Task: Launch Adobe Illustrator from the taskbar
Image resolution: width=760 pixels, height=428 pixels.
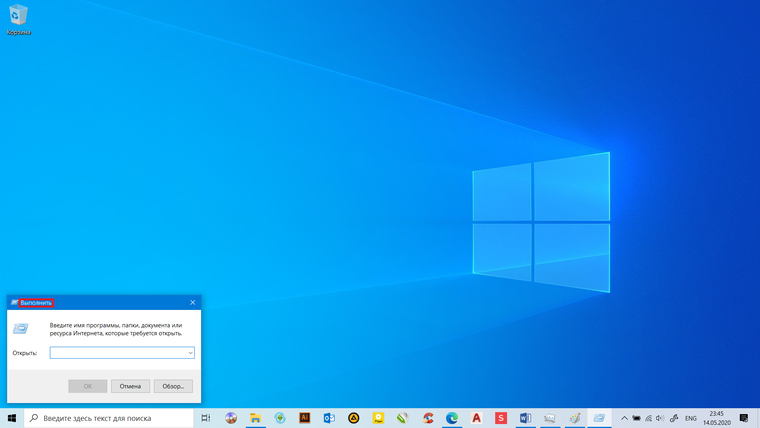Action: click(x=304, y=418)
